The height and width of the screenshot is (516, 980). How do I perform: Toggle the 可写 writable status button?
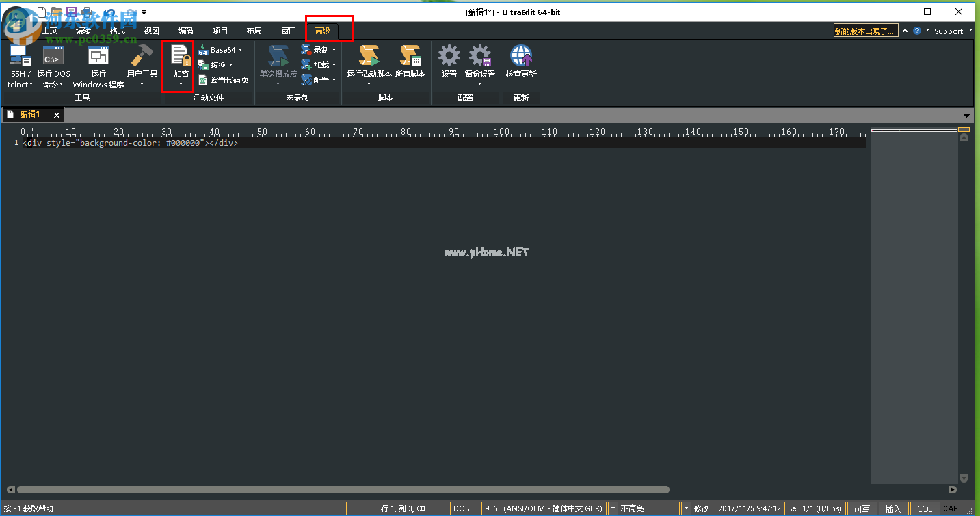coord(862,508)
